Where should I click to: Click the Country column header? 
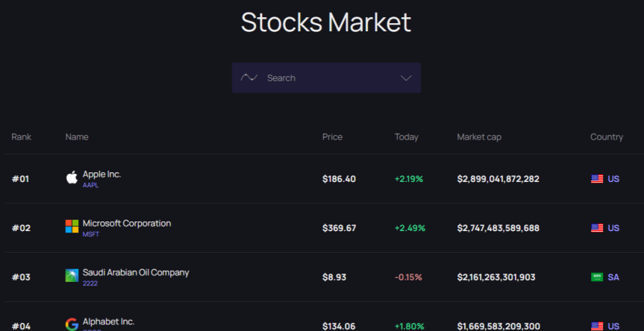[x=607, y=137]
